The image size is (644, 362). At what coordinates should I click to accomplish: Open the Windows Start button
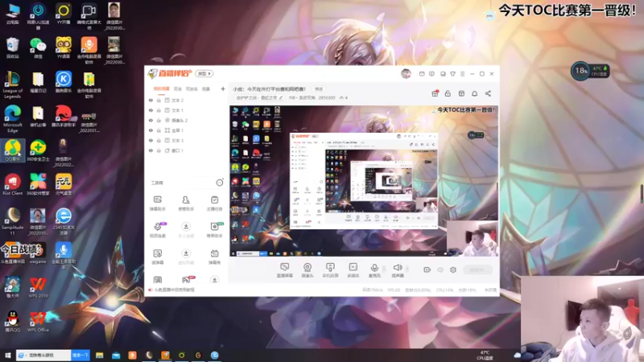point(7,355)
